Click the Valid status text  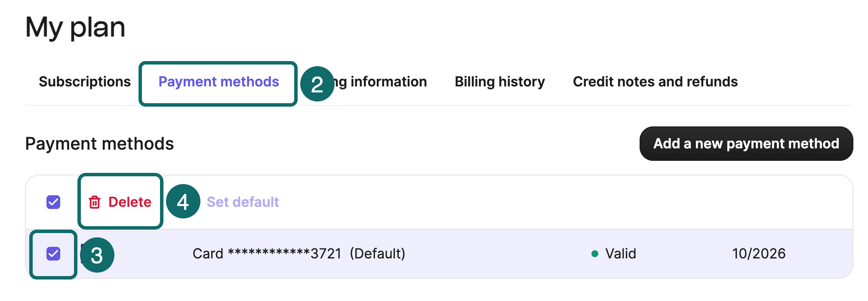tap(620, 254)
